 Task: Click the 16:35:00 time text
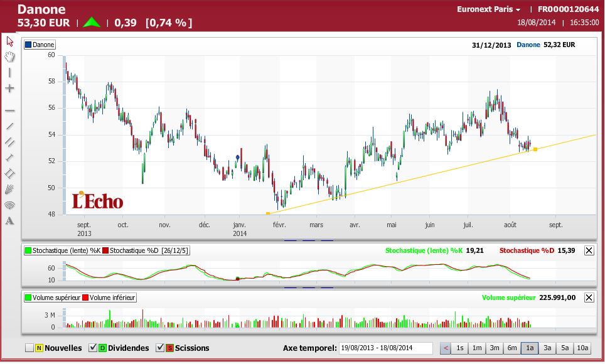tap(584, 23)
